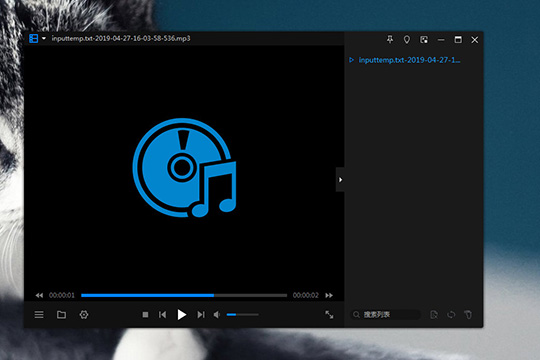Skip to the next track
The height and width of the screenshot is (360, 540).
tap(201, 315)
